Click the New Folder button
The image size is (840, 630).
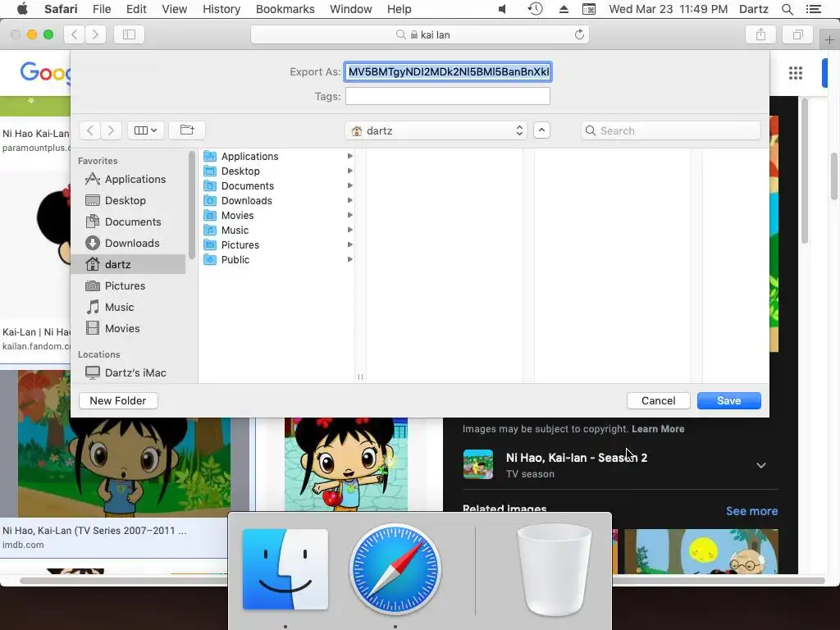(x=118, y=400)
